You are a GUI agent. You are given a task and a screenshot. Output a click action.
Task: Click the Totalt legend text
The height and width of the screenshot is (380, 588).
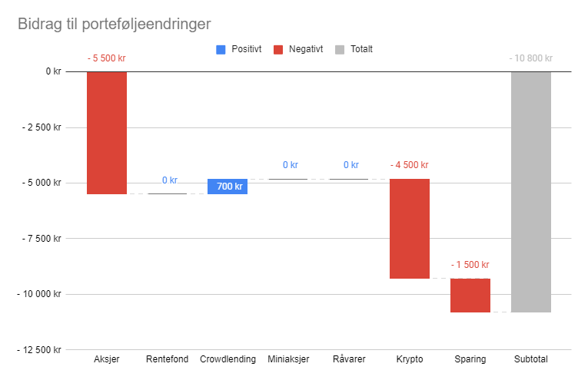click(x=361, y=49)
